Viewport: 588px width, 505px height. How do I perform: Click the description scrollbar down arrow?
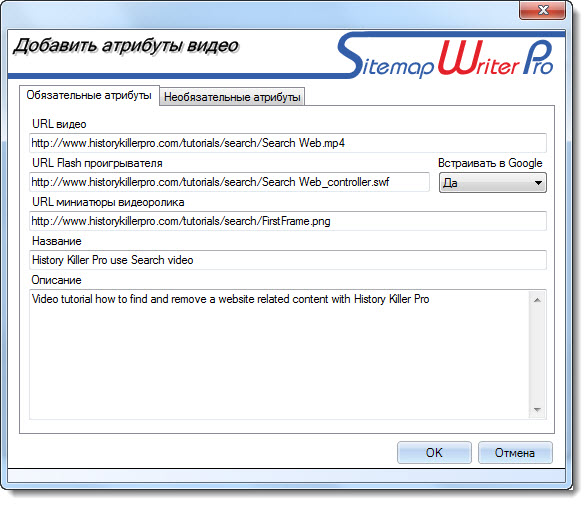537,409
